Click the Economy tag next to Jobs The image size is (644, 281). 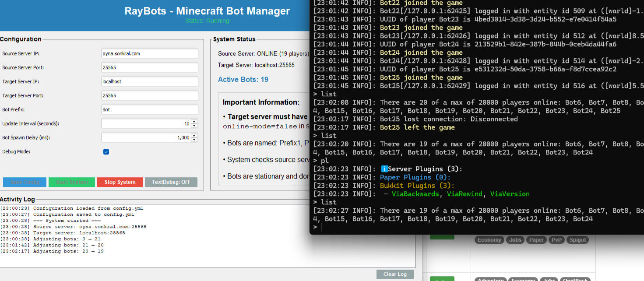coord(489,240)
